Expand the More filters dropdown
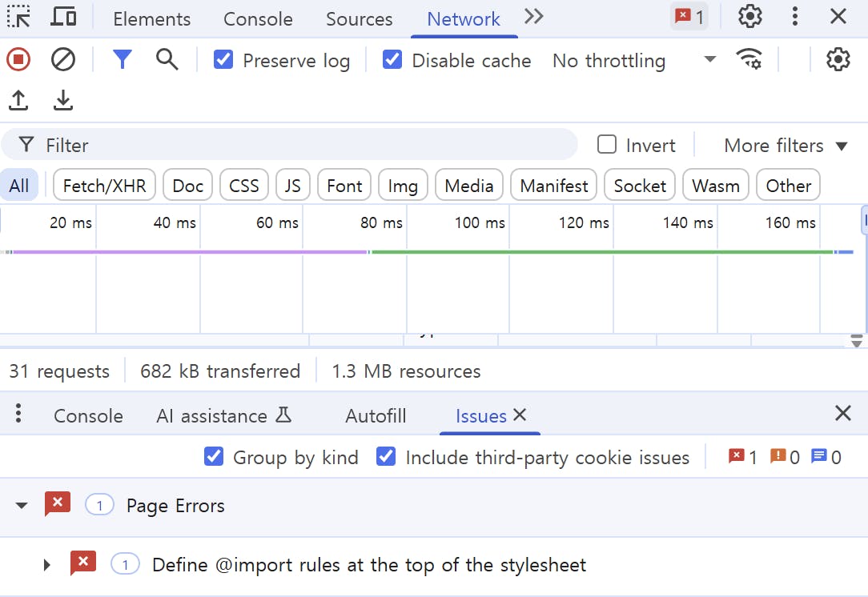Image resolution: width=868 pixels, height=597 pixels. (x=786, y=146)
